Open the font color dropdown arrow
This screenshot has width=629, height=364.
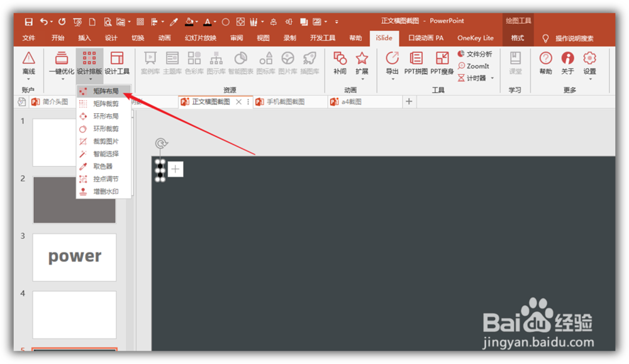tap(215, 21)
